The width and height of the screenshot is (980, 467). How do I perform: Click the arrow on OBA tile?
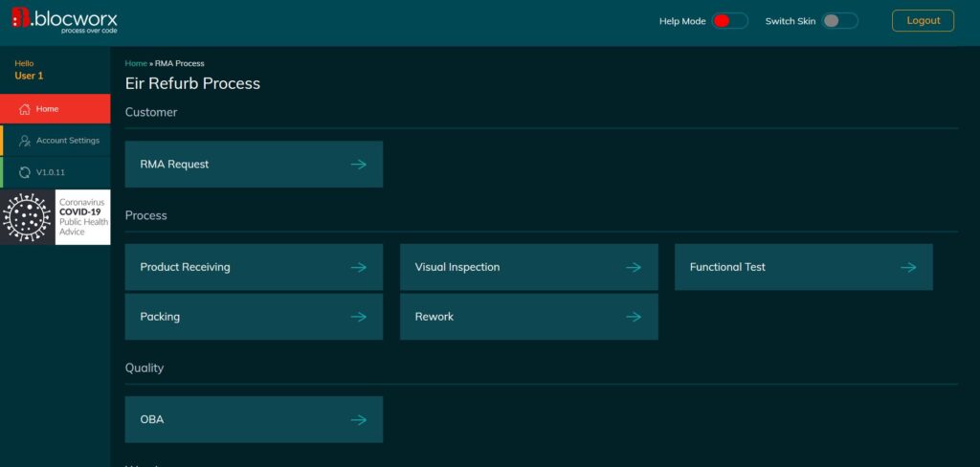click(x=359, y=419)
